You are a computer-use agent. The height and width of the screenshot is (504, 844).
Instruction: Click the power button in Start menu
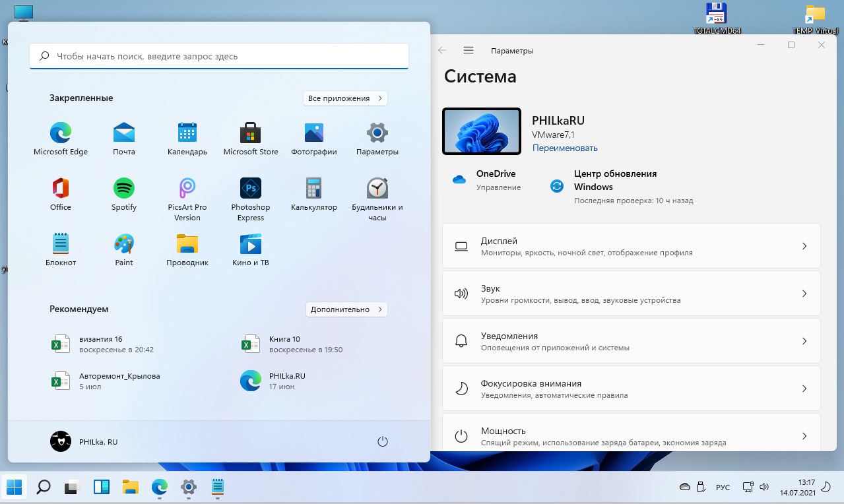(382, 441)
